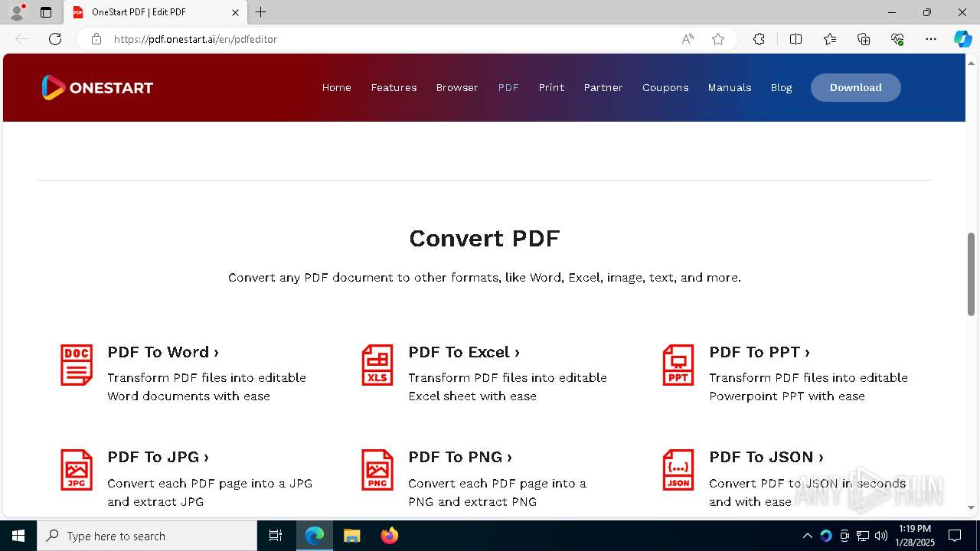Viewport: 980px width, 551px height.
Task: Refresh the page with reload icon
Action: pos(55,39)
